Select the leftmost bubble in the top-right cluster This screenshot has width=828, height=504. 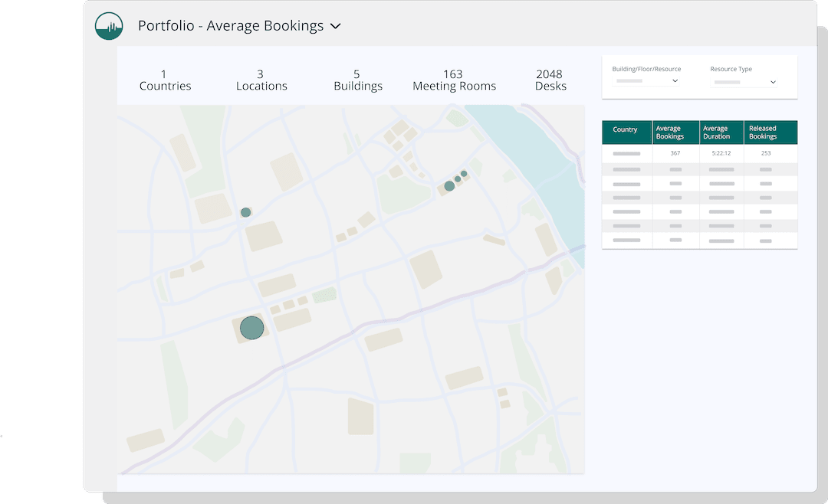tap(449, 185)
